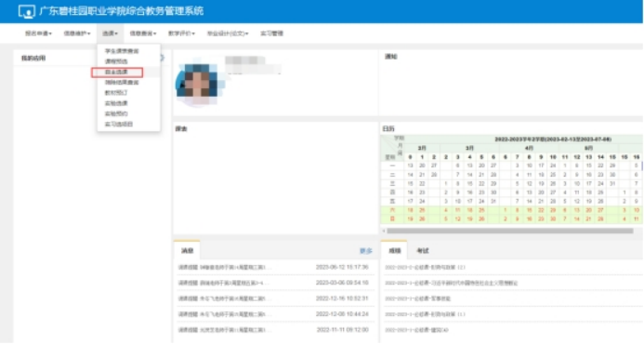Choose 实验选课 from the open menu
Image resolution: width=644 pixels, height=344 pixels.
116,103
